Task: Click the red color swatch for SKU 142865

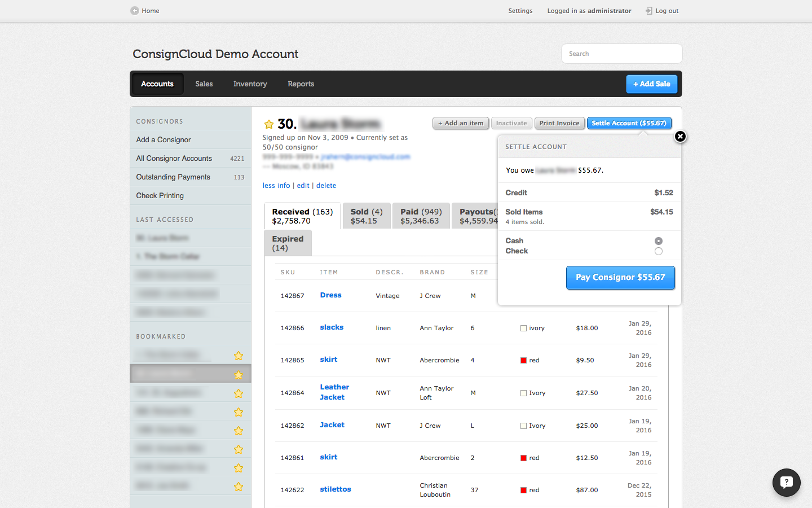Action: [x=523, y=360]
